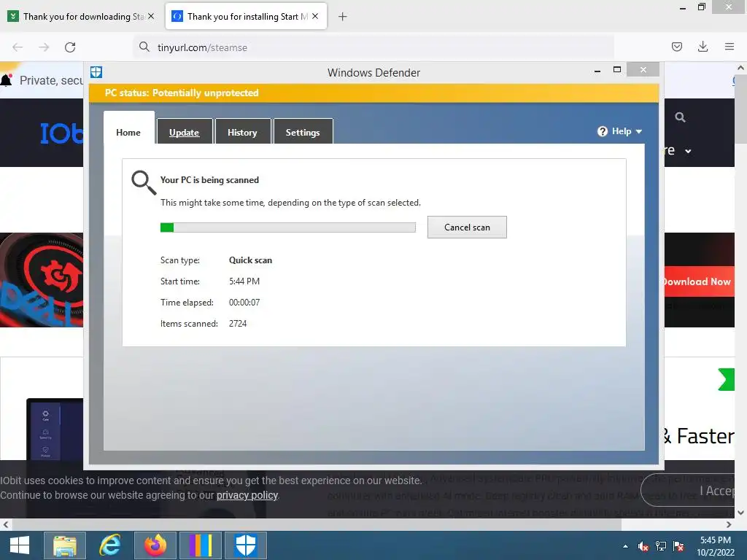Screen dimensions: 747x560
Task: Show hidden system tray icons
Action: (625, 546)
